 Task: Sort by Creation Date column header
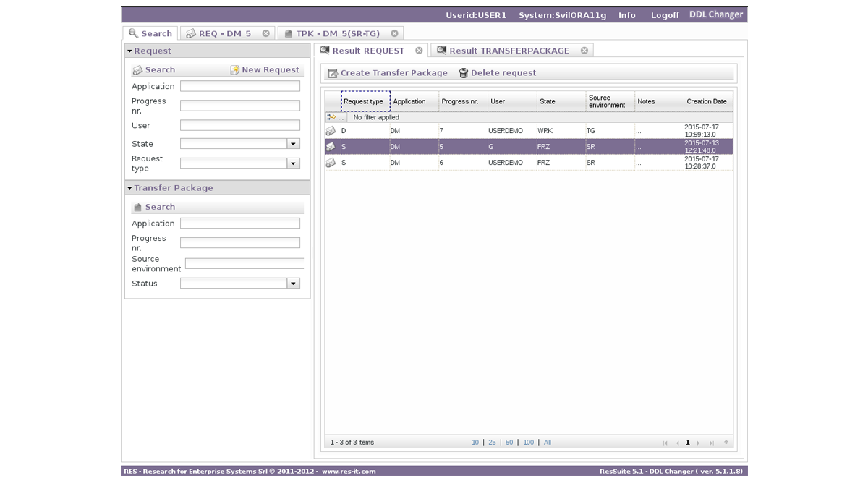tap(708, 101)
